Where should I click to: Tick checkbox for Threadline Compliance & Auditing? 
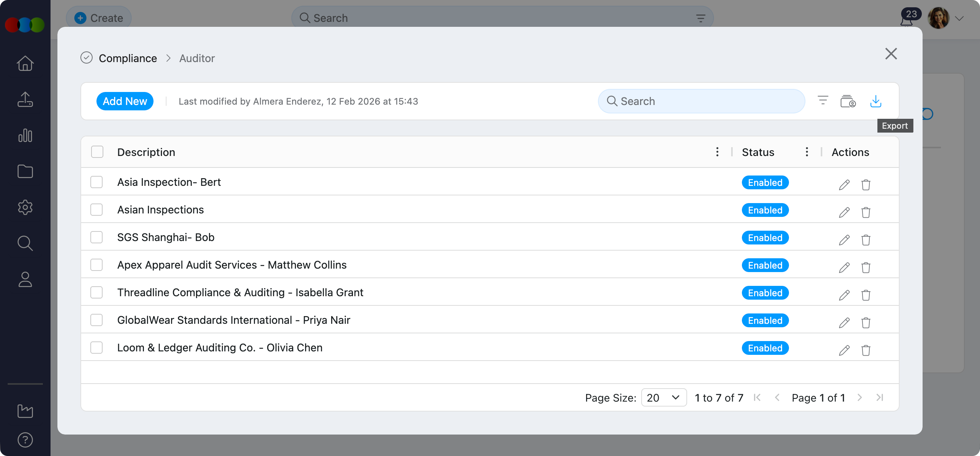(x=96, y=292)
